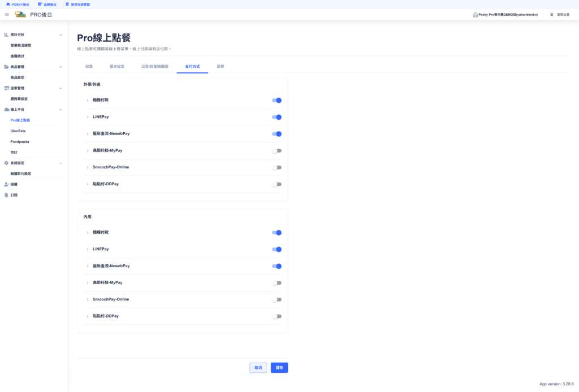The height and width of the screenshot is (392, 579).
Task: Open 服務費設定 in the sidebar
Action: pyautogui.click(x=19, y=99)
